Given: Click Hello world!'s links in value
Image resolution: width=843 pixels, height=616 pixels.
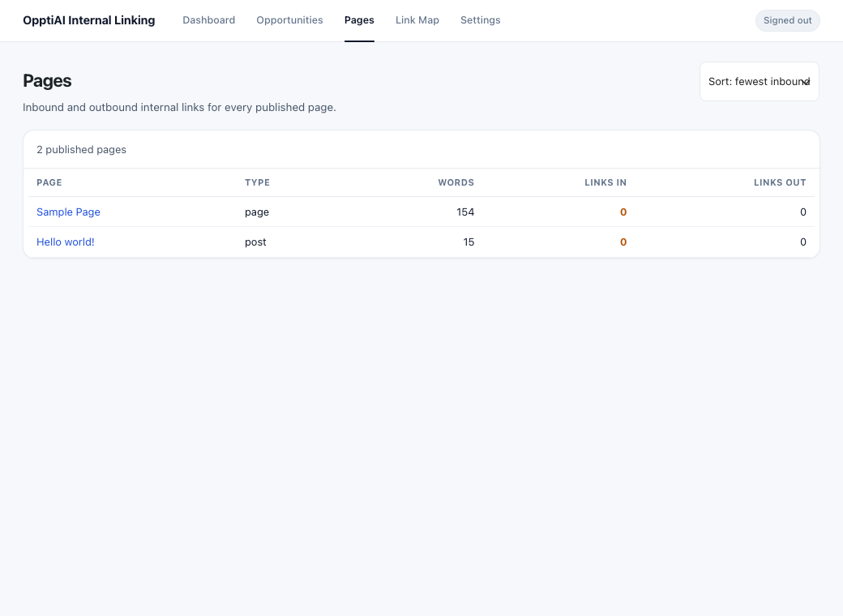Looking at the screenshot, I should (x=623, y=242).
